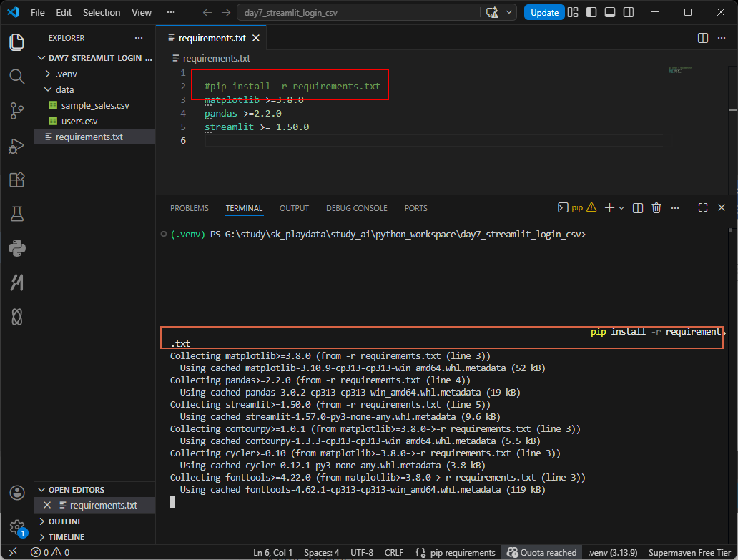Screen dimensions: 738x560
Task: Split the editor right
Action: coord(703,38)
